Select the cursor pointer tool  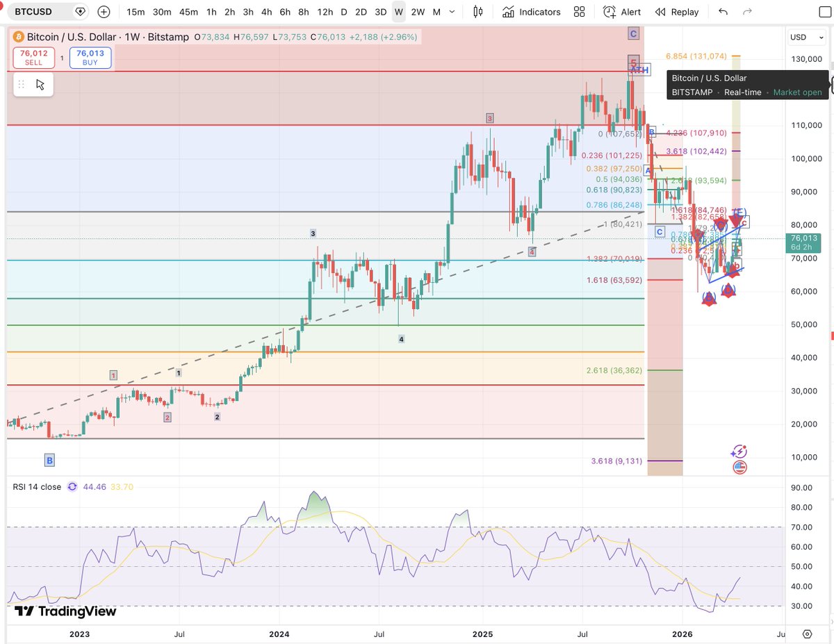tap(40, 85)
